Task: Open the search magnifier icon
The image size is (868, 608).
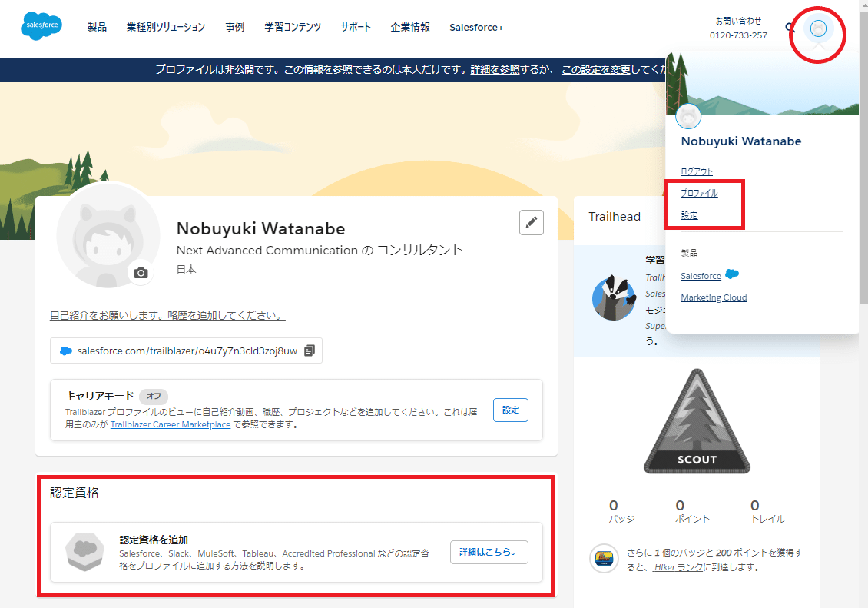Action: coord(790,27)
